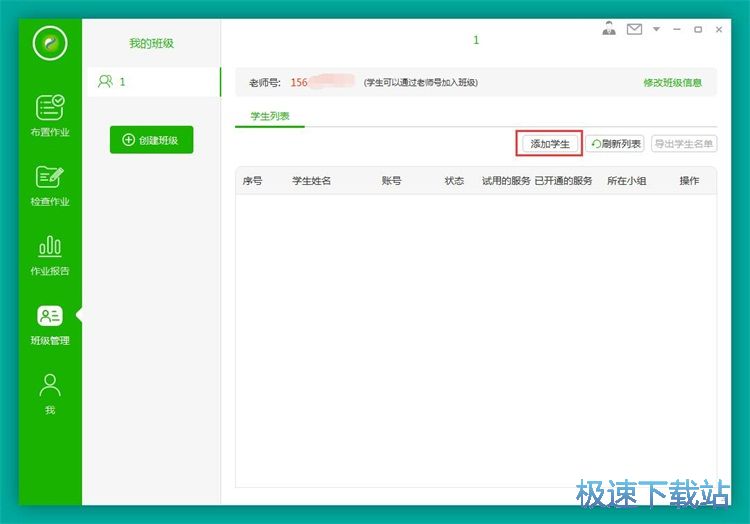
Task: Open 布置作业 (assign homework) section
Action: point(50,116)
